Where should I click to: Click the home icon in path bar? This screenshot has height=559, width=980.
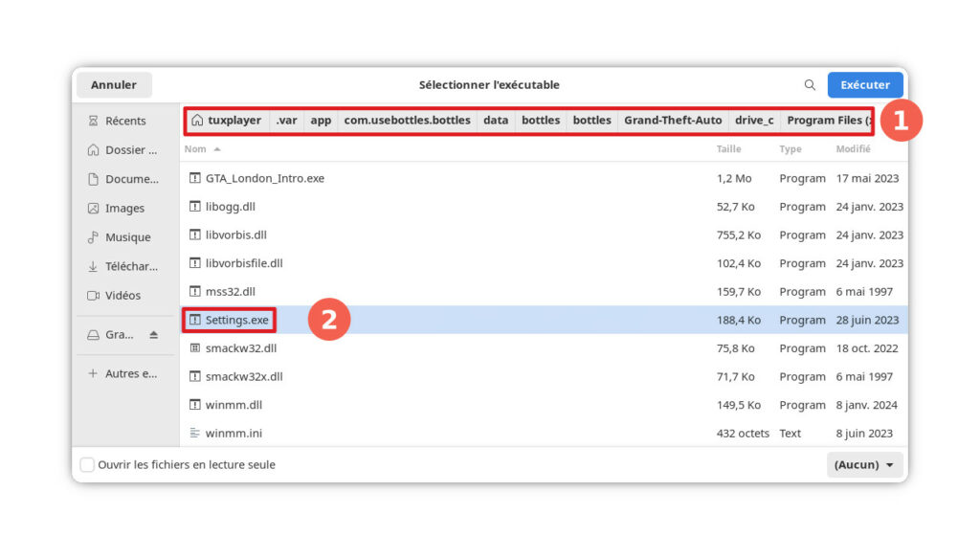(197, 121)
